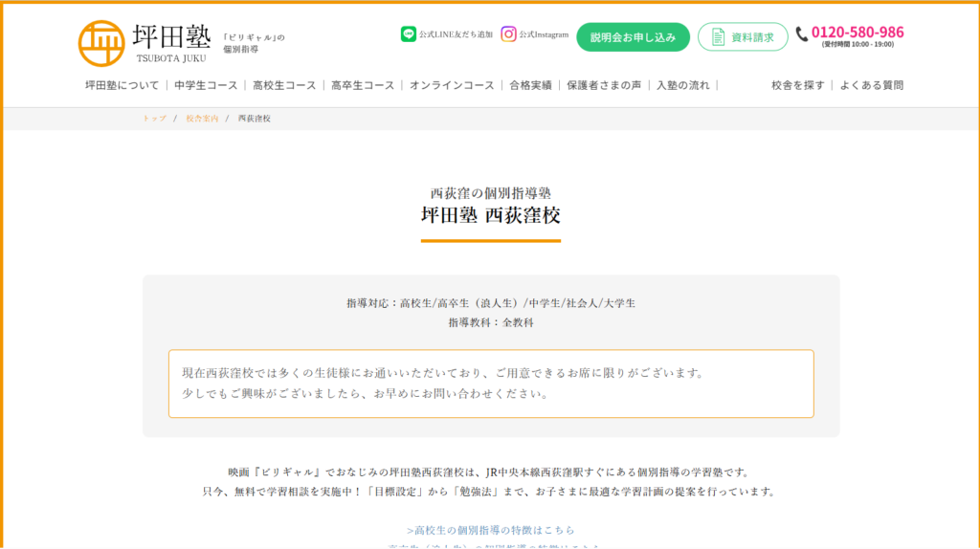Open 合格実績 navigation item
Image resolution: width=980 pixels, height=549 pixels.
(530, 85)
